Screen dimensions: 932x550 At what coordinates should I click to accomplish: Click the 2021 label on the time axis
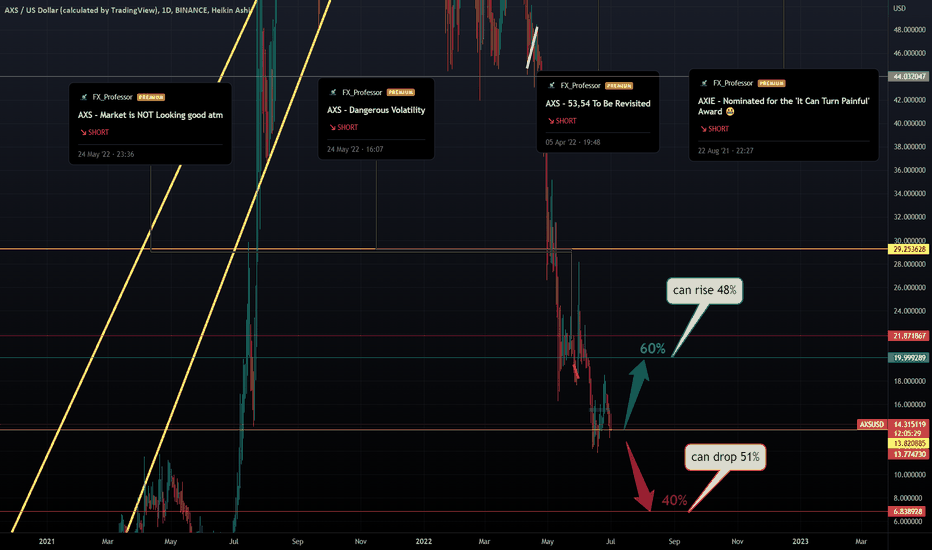[46, 541]
